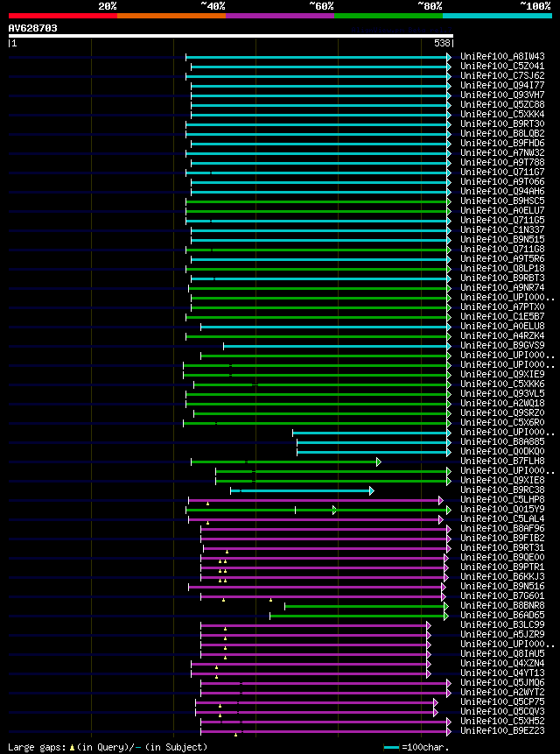Select the UniRef100_A9NR74 label
The height and width of the screenshot is (754, 560).
click(502, 287)
